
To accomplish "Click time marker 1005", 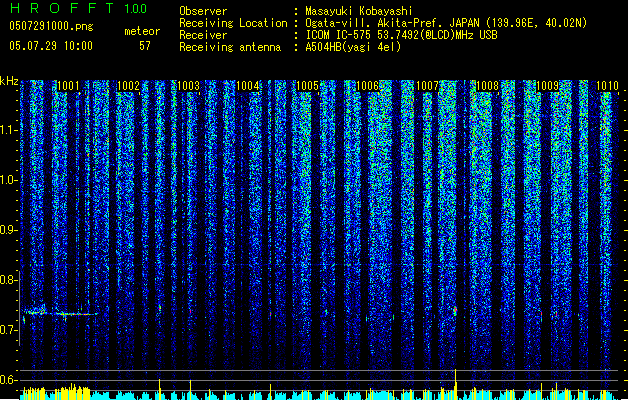I will pos(307,85).
